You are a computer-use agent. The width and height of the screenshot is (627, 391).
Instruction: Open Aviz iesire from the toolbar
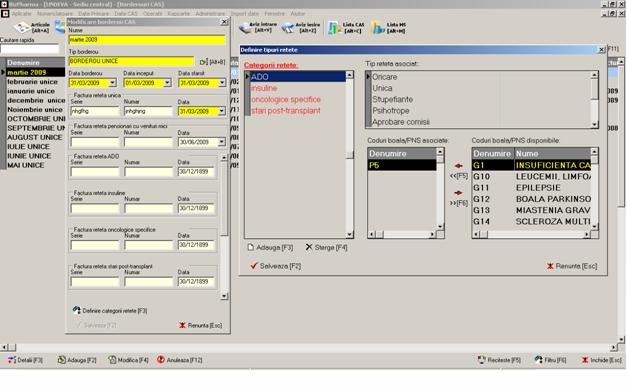[287, 28]
